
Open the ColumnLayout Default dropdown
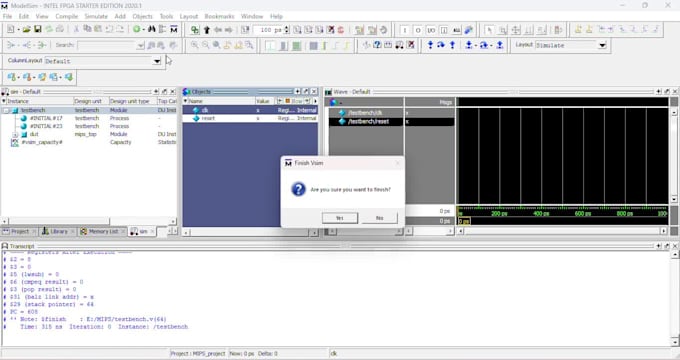(x=157, y=61)
